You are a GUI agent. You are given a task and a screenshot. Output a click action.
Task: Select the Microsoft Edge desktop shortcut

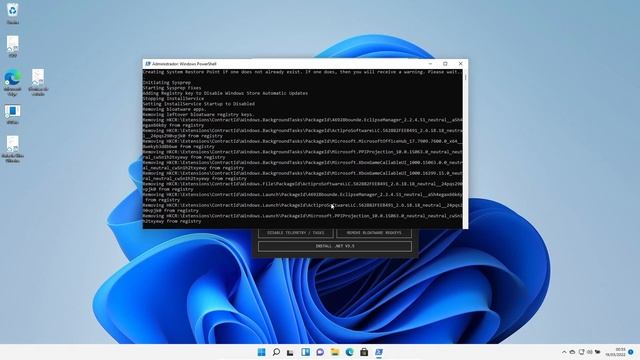pyautogui.click(x=13, y=83)
